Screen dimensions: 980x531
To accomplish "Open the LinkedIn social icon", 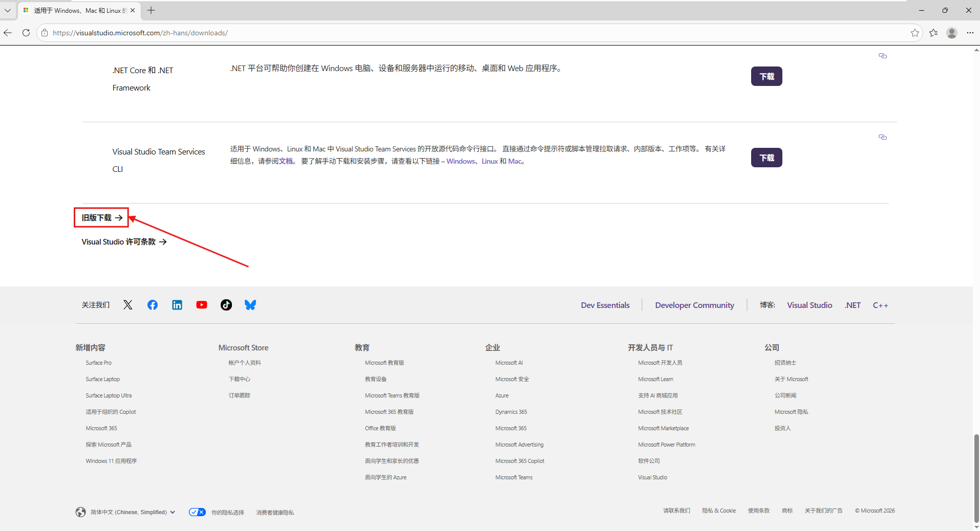I will pos(177,305).
